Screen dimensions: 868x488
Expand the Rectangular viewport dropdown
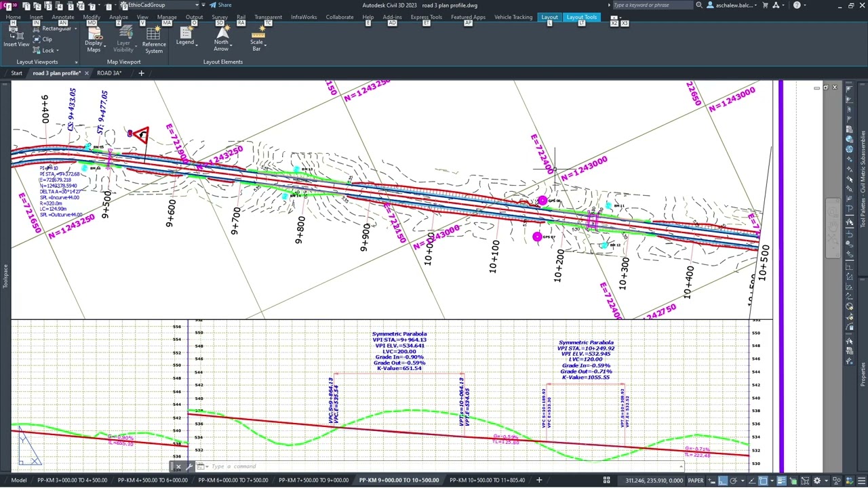coord(75,29)
